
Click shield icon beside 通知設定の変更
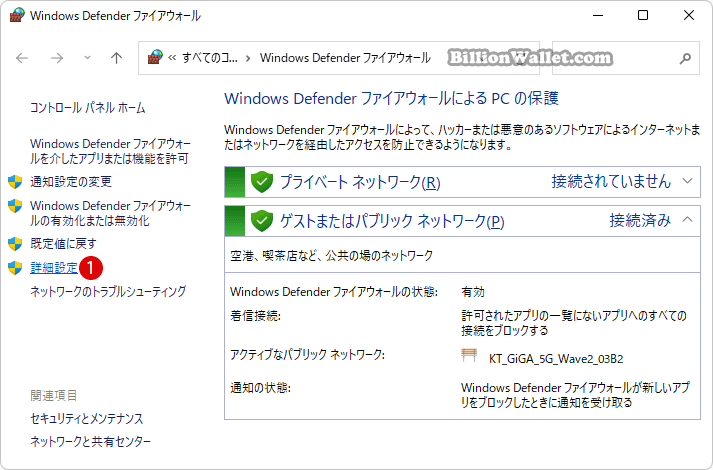coord(15,182)
